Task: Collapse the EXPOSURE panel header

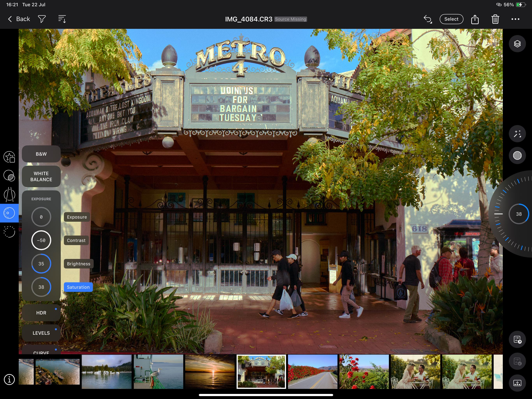Action: point(41,199)
